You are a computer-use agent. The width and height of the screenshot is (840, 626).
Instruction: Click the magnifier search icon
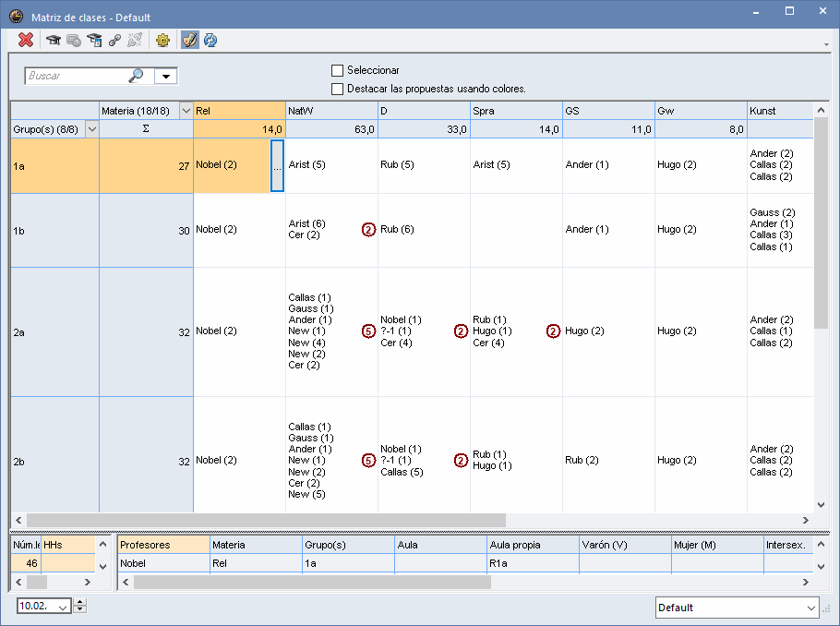pyautogui.click(x=136, y=76)
